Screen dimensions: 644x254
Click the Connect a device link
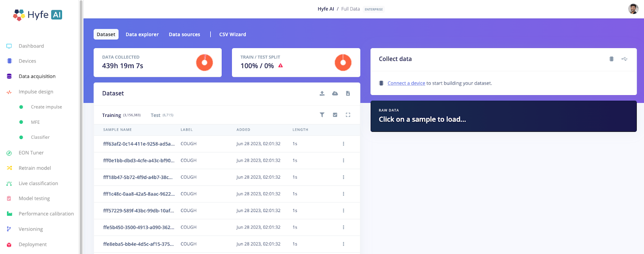406,83
